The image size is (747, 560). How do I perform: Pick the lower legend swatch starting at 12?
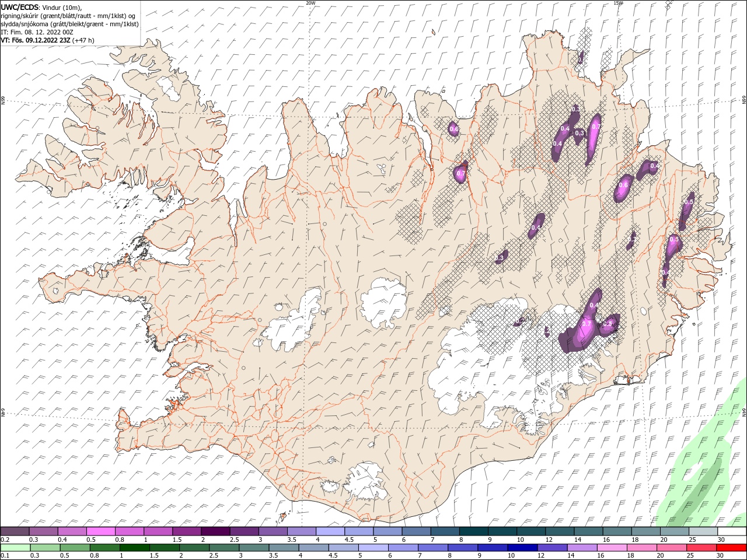pos(552,548)
